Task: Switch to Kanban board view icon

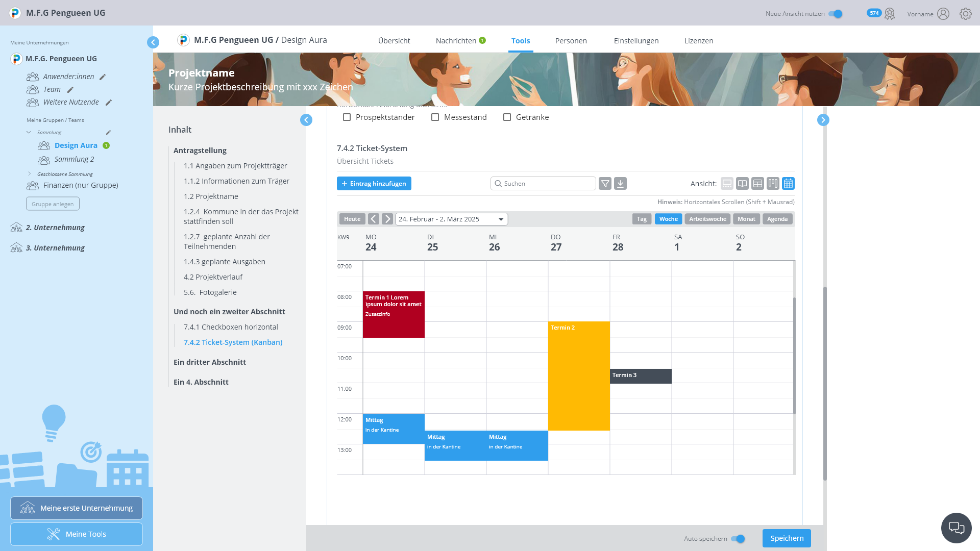Action: click(x=773, y=184)
